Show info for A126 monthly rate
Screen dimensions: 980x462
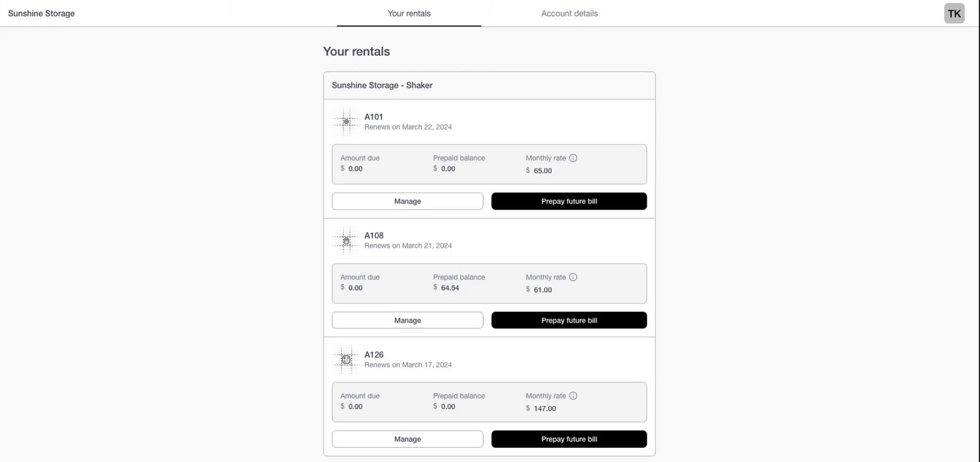(x=573, y=396)
